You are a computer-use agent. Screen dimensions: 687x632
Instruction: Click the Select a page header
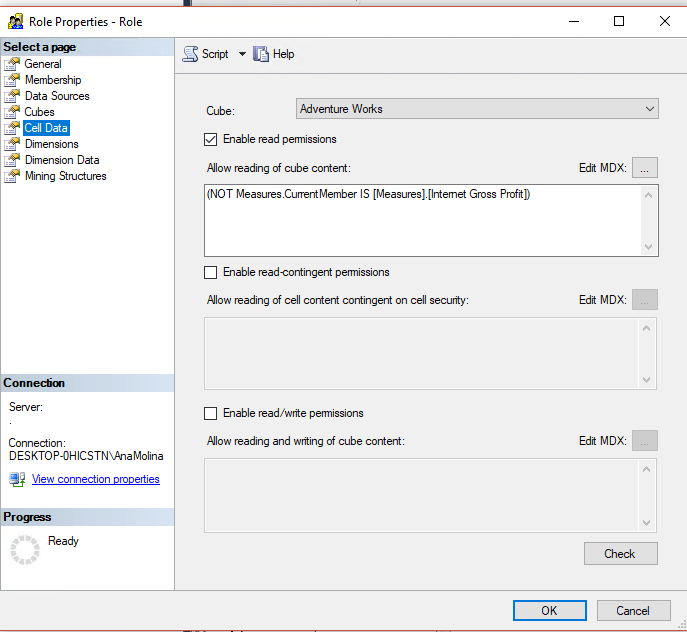[87, 47]
